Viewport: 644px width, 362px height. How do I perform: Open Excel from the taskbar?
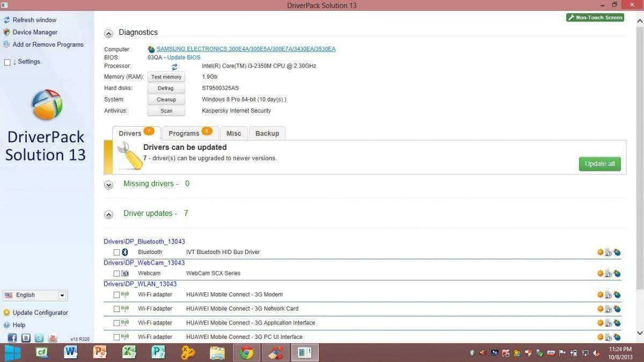coord(129,352)
